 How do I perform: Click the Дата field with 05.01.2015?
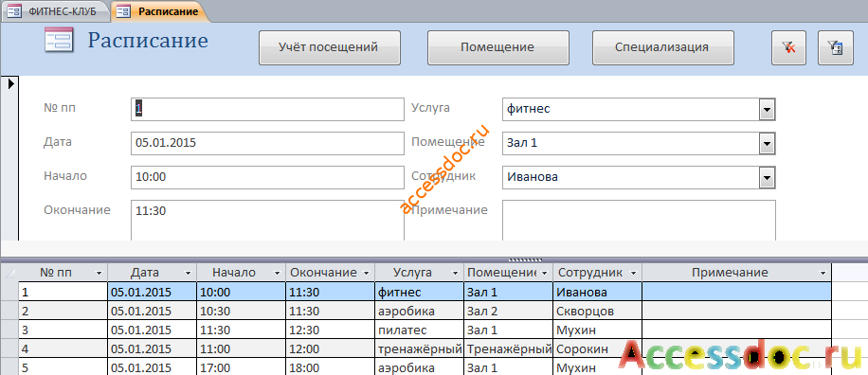267,144
